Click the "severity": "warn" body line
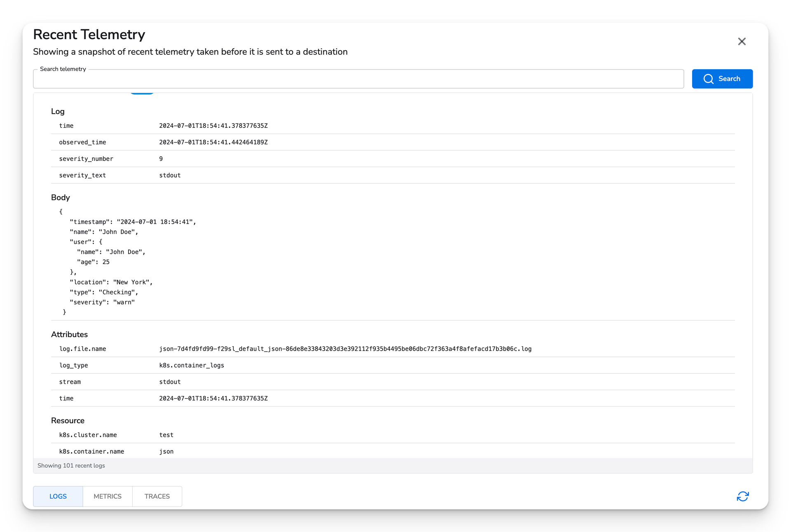This screenshot has width=791, height=532. click(x=102, y=302)
